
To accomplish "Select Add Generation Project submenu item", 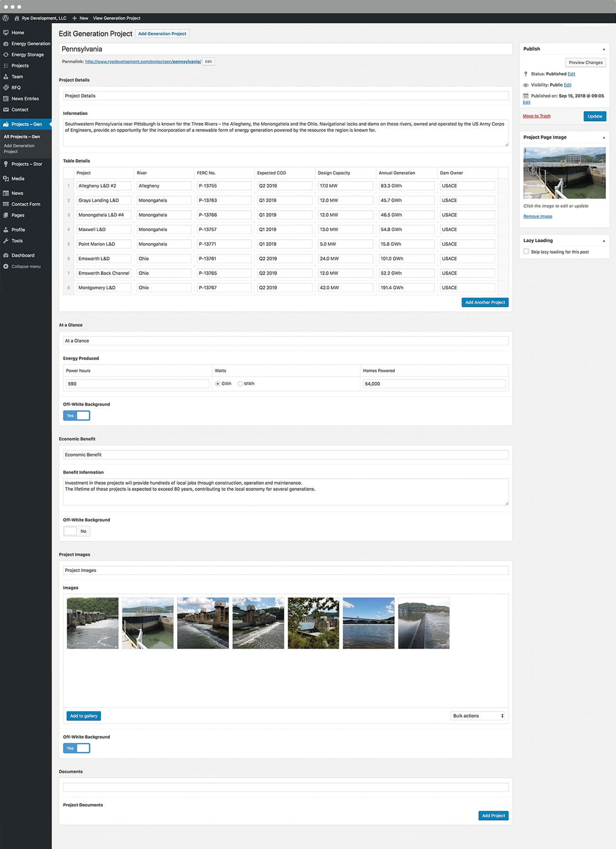I will 19,149.
